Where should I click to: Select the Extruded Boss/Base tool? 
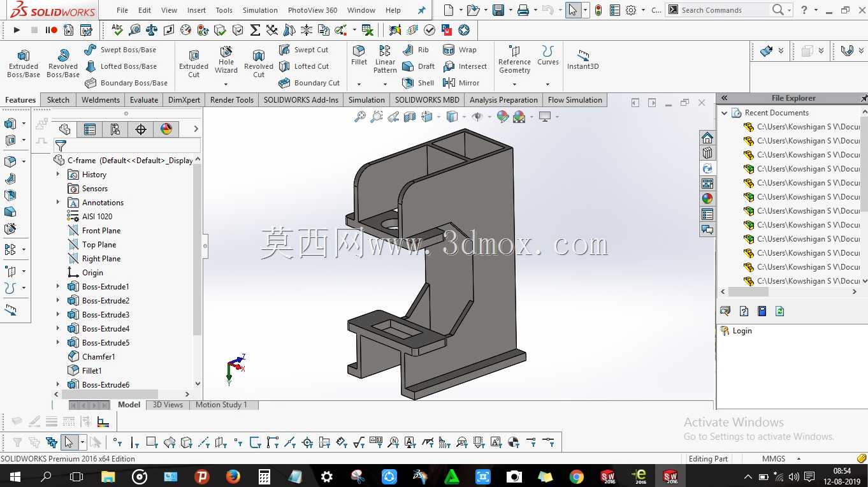pyautogui.click(x=24, y=64)
